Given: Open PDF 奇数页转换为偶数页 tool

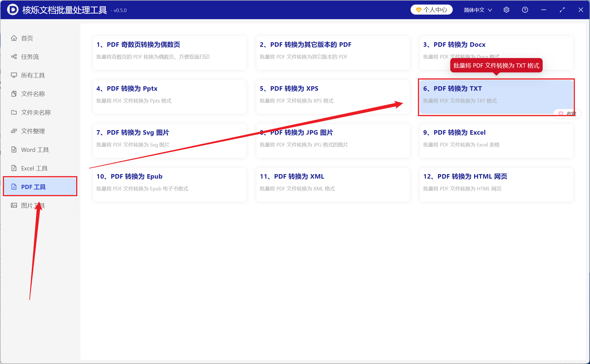Looking at the screenshot, I should [169, 53].
